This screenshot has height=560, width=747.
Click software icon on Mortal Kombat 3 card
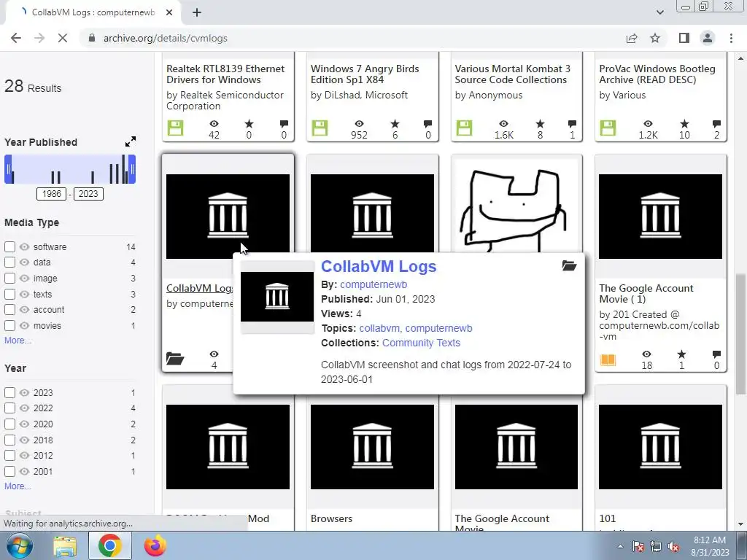(x=464, y=128)
